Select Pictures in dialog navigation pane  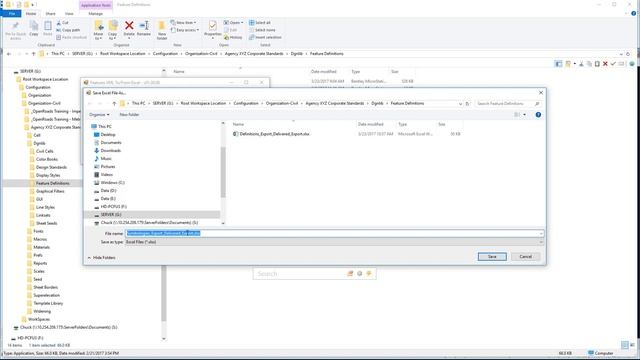pos(108,167)
